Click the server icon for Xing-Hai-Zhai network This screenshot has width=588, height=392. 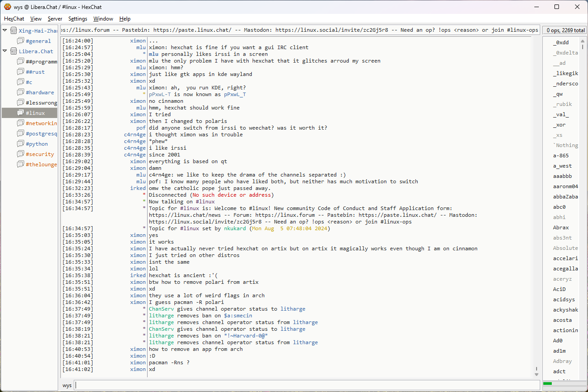click(x=13, y=31)
